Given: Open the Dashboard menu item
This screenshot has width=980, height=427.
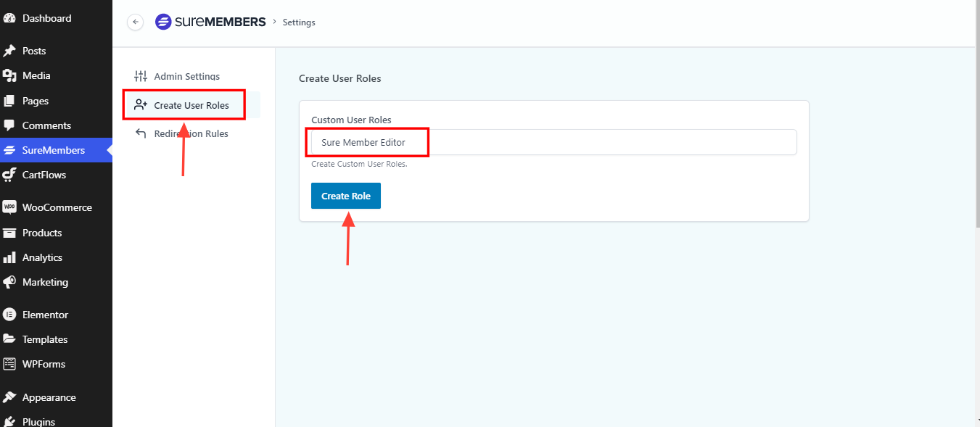Looking at the screenshot, I should click(46, 18).
